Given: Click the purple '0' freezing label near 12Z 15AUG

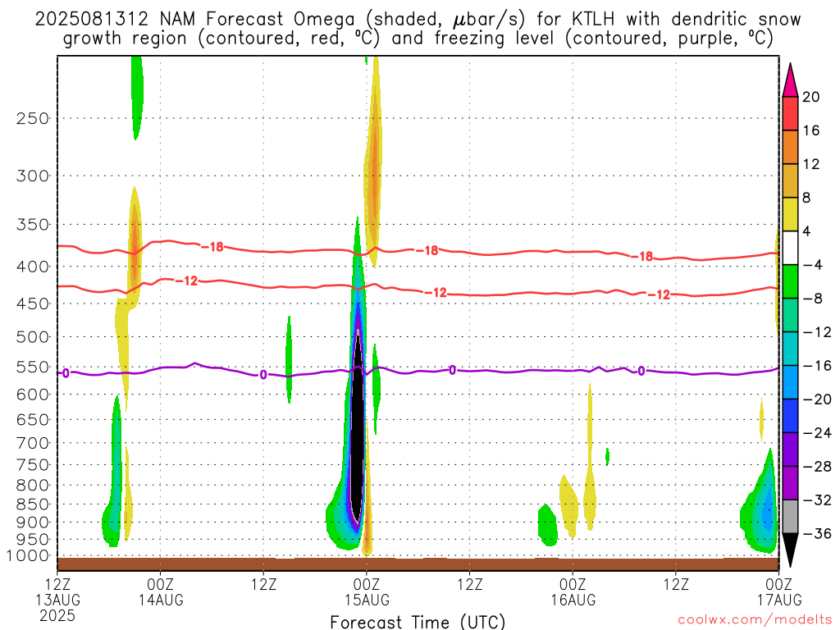Looking at the screenshot, I should [x=453, y=370].
